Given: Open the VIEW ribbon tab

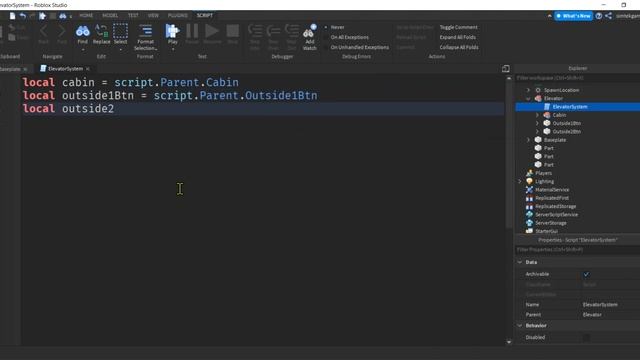Looking at the screenshot, I should pos(153,16).
